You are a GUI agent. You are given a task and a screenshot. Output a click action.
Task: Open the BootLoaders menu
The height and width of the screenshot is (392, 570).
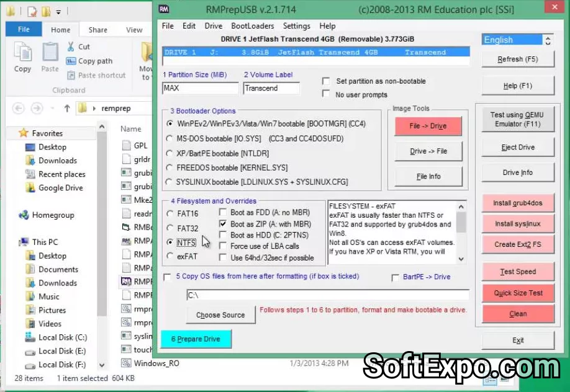tap(252, 26)
